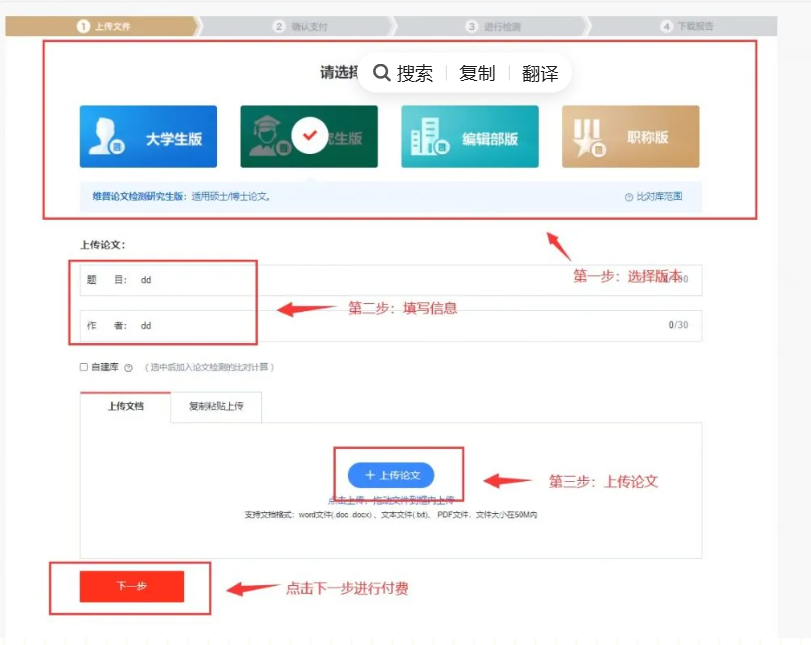
Task: Click the 职称版 version label
Action: click(x=647, y=138)
